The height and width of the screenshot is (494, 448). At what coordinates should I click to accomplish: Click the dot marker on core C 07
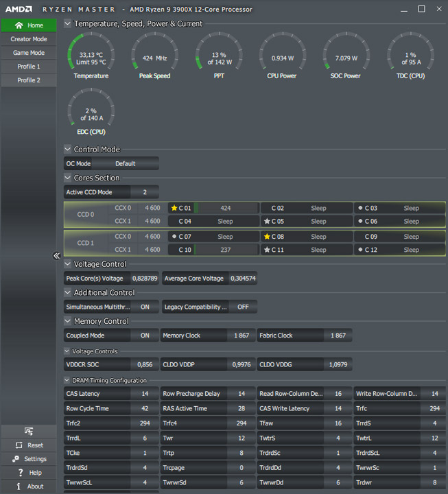(174, 236)
